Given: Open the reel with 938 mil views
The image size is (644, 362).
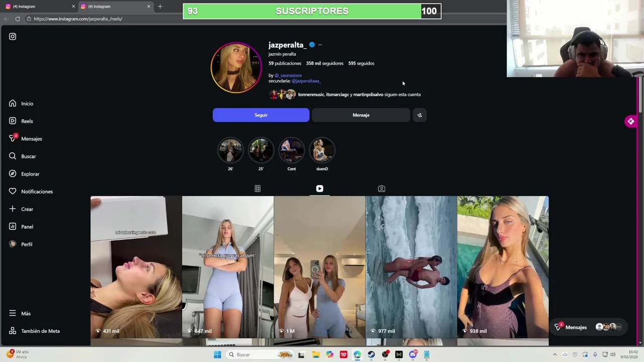Looking at the screenshot, I should click(x=503, y=267).
